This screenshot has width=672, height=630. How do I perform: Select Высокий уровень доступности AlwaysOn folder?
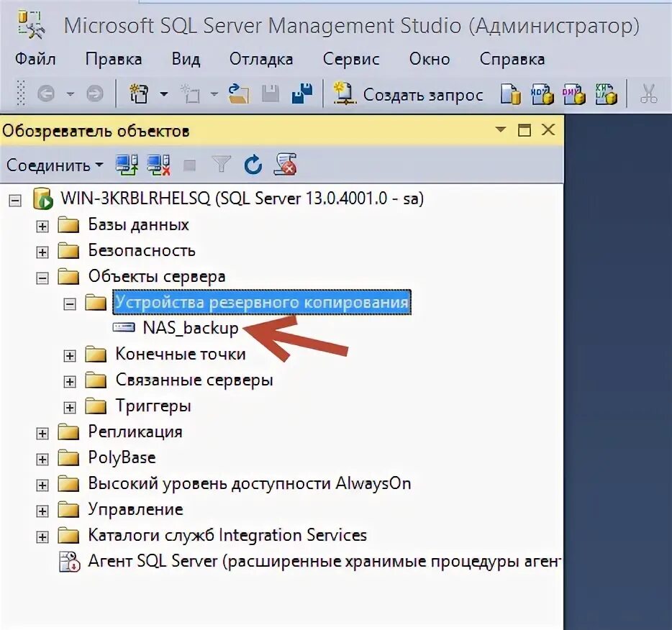(x=250, y=483)
